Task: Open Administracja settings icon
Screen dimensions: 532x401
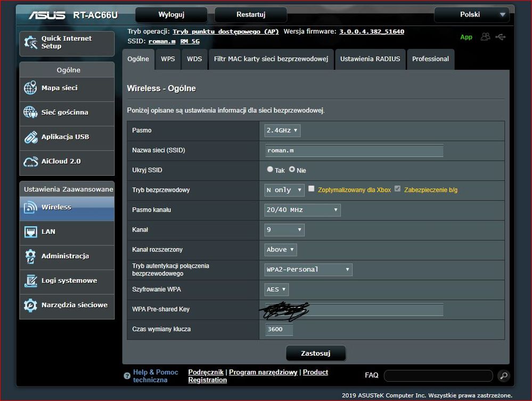Action: point(30,256)
